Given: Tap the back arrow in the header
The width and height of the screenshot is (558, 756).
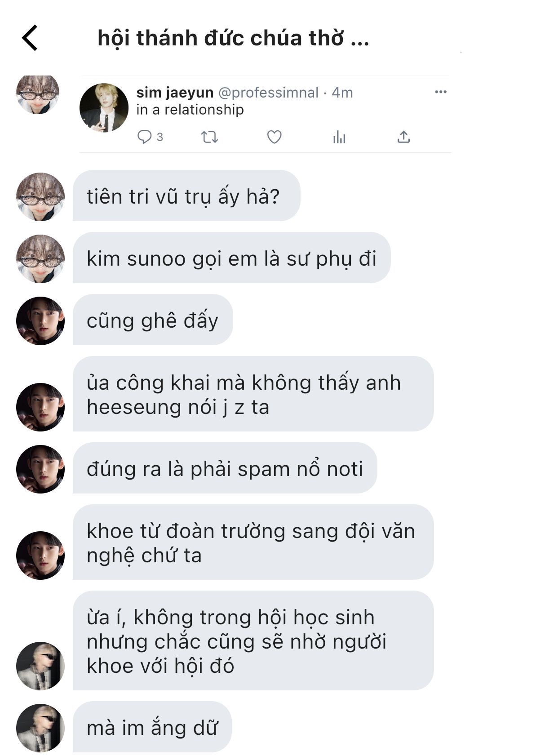Looking at the screenshot, I should (x=30, y=38).
